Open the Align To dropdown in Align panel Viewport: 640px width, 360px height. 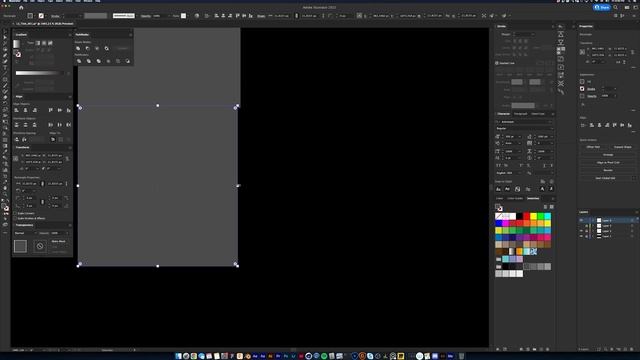pos(53,140)
